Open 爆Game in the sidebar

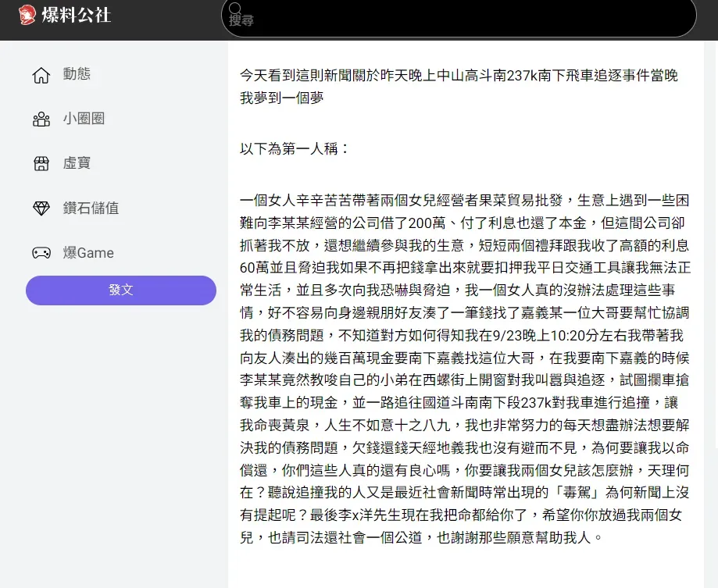(88, 252)
